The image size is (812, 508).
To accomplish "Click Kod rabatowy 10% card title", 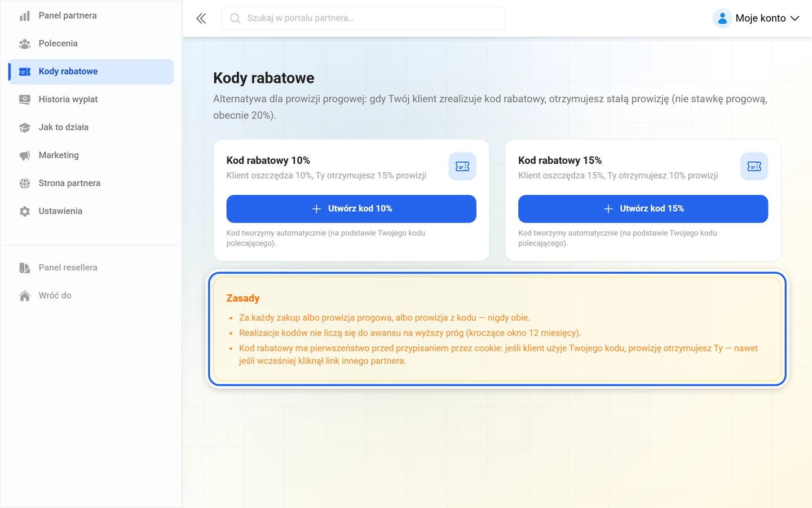I will point(268,161).
